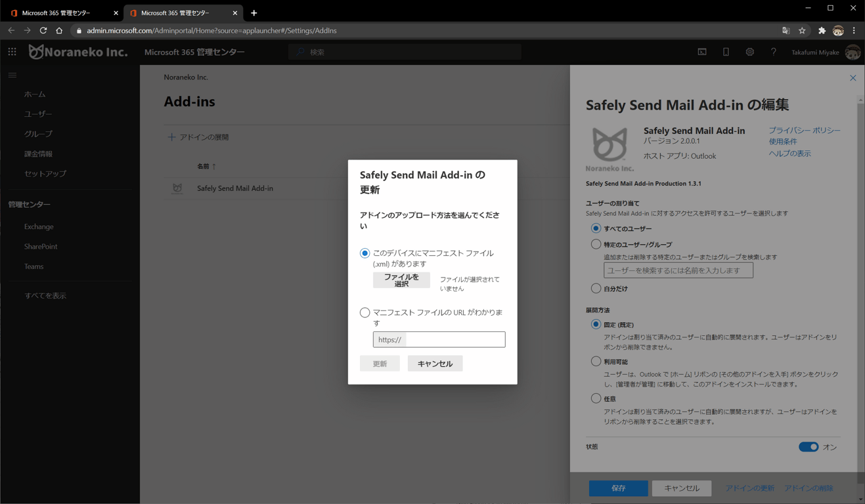
Task: Open the Cloud Shell icon in header
Action: (x=702, y=52)
